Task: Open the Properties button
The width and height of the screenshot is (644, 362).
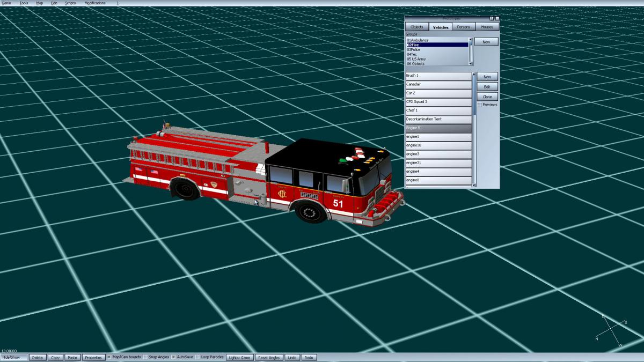Action: [x=93, y=357]
